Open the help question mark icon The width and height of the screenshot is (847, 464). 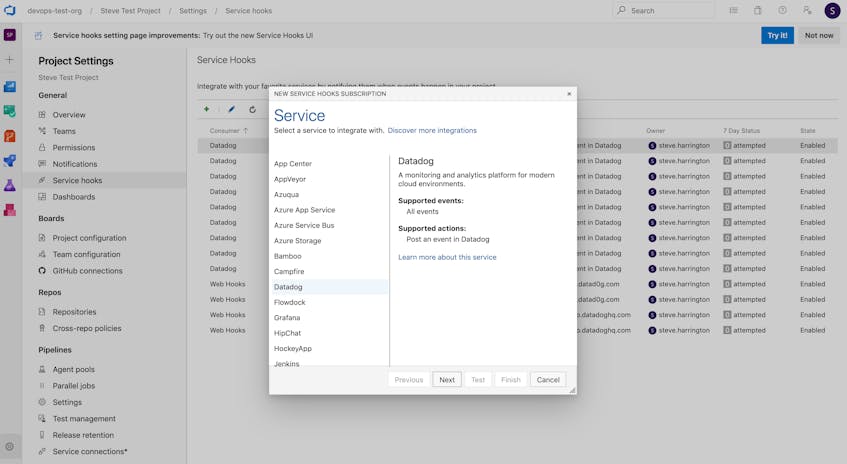(782, 10)
